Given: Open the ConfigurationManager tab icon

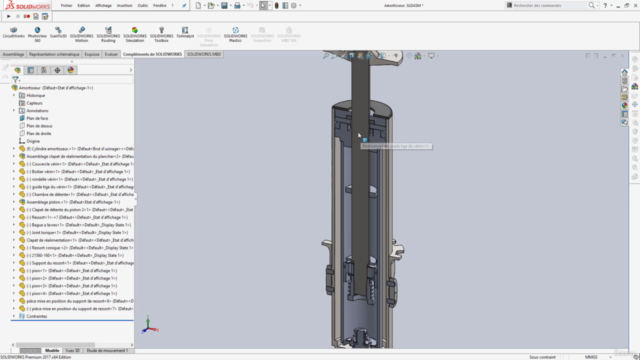Looking at the screenshot, I should [44, 70].
